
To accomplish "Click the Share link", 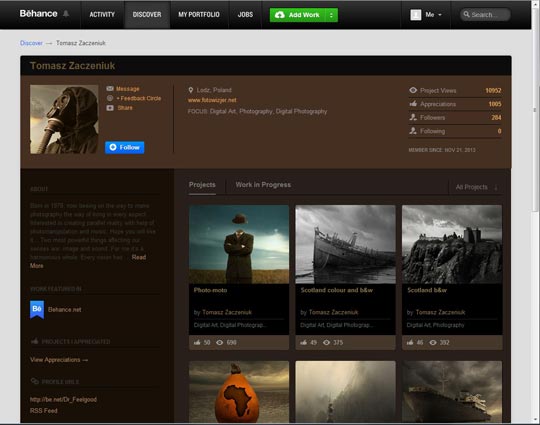I will coord(125,108).
